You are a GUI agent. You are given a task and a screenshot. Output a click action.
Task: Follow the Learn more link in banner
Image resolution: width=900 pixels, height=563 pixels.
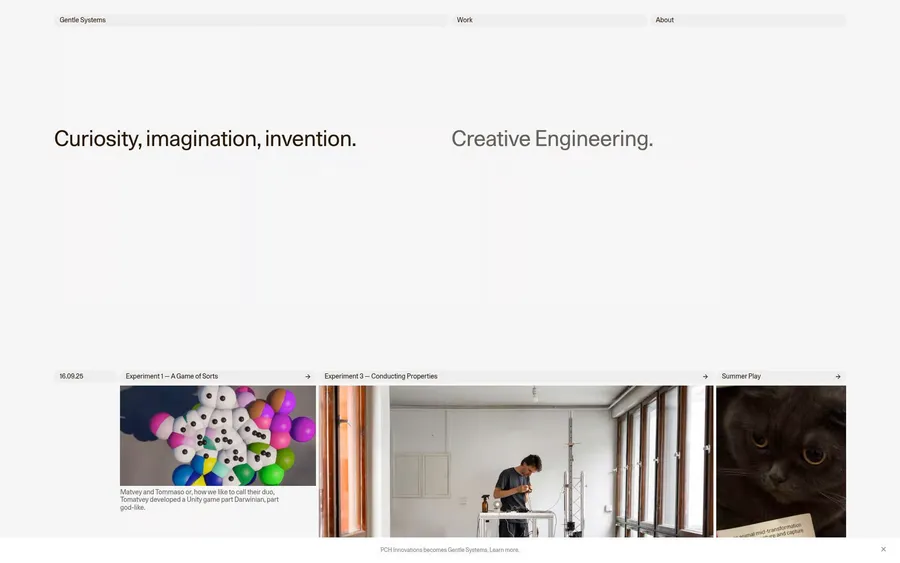(504, 550)
